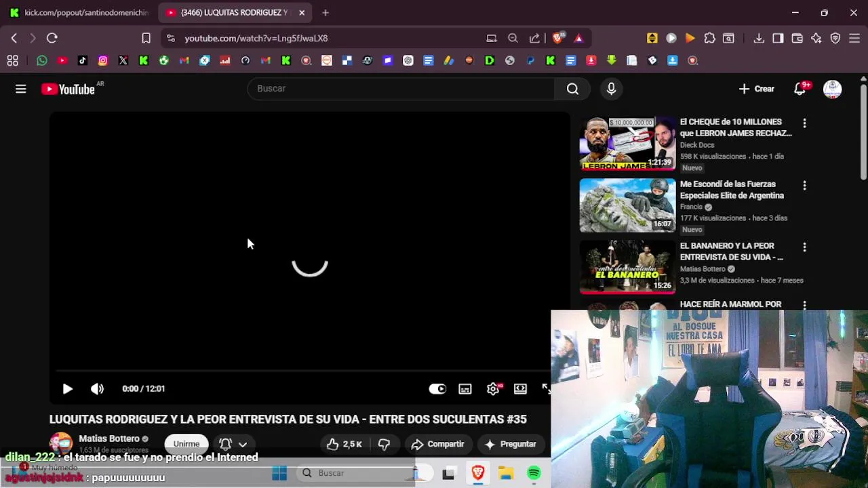Open the Fuerzas Especiales de Argentina thumbnail
The height and width of the screenshot is (488, 868).
(627, 205)
